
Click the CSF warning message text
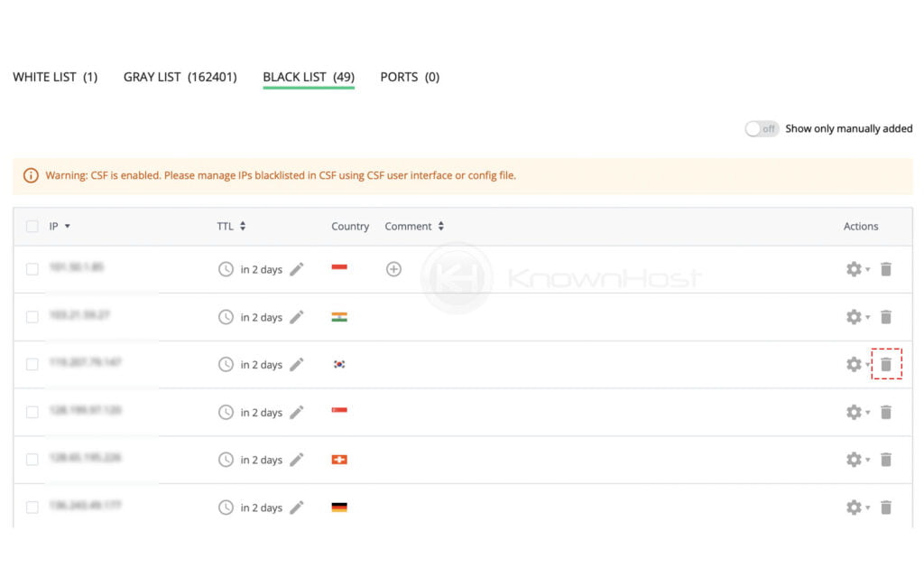tap(281, 175)
